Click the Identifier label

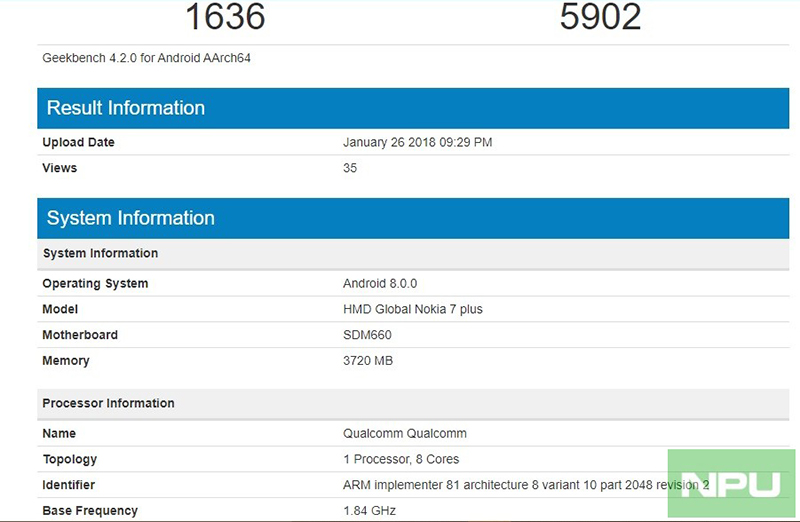[x=69, y=485]
